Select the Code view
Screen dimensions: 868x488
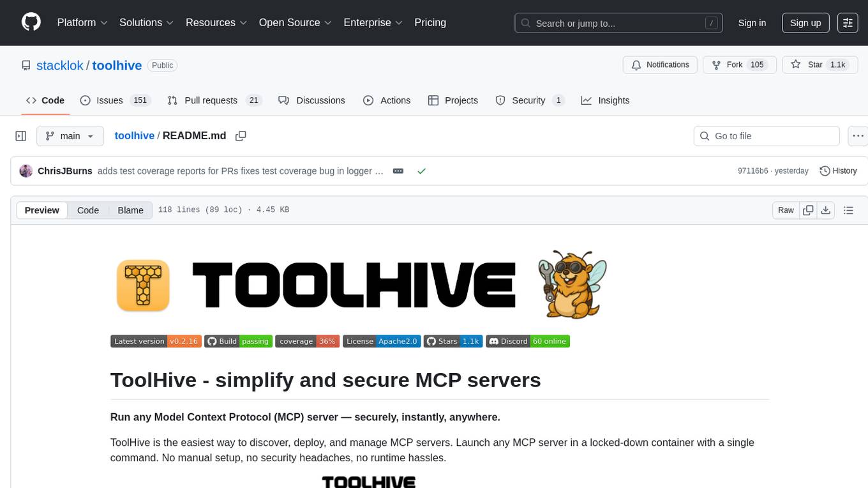(x=88, y=210)
